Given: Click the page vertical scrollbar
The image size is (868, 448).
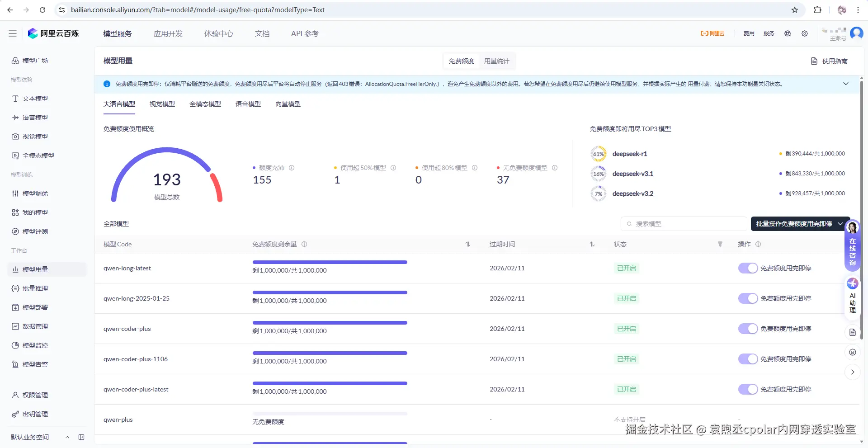Looking at the screenshot, I should coord(861,210).
